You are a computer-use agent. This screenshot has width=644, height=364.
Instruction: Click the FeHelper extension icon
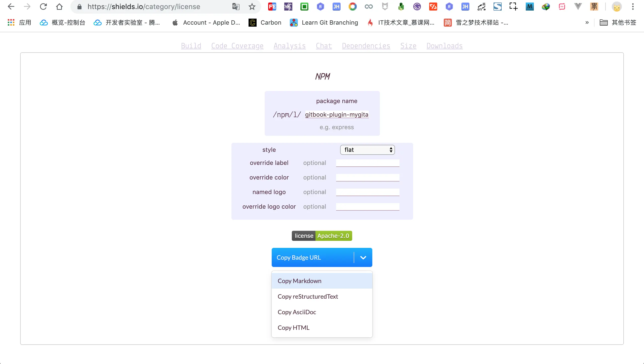pos(272,7)
